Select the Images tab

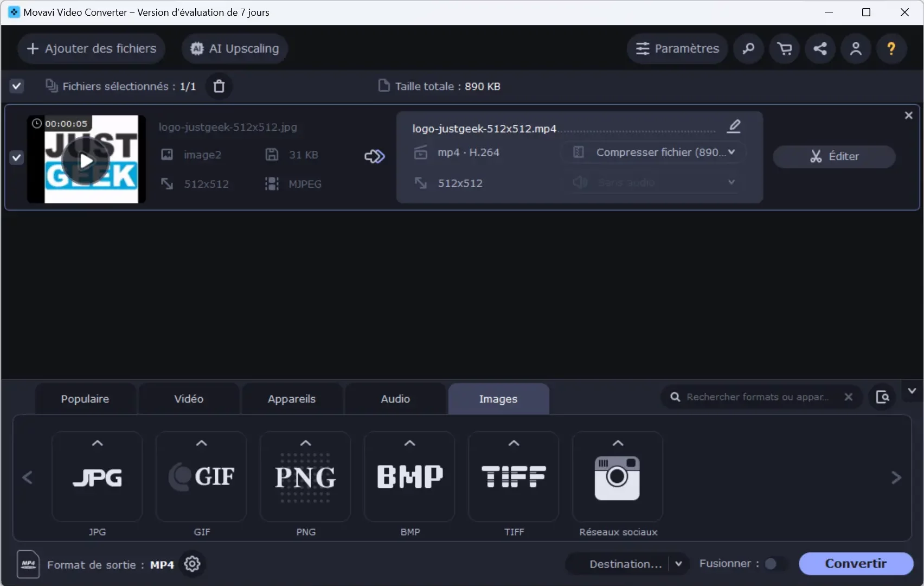click(x=498, y=399)
